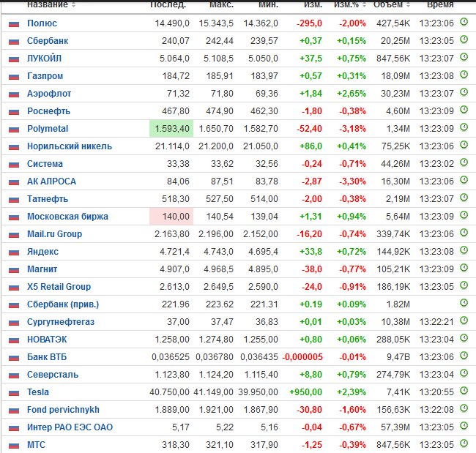The height and width of the screenshot is (453, 476).
Task: Open the Сбербанк stock link
Action: point(48,41)
